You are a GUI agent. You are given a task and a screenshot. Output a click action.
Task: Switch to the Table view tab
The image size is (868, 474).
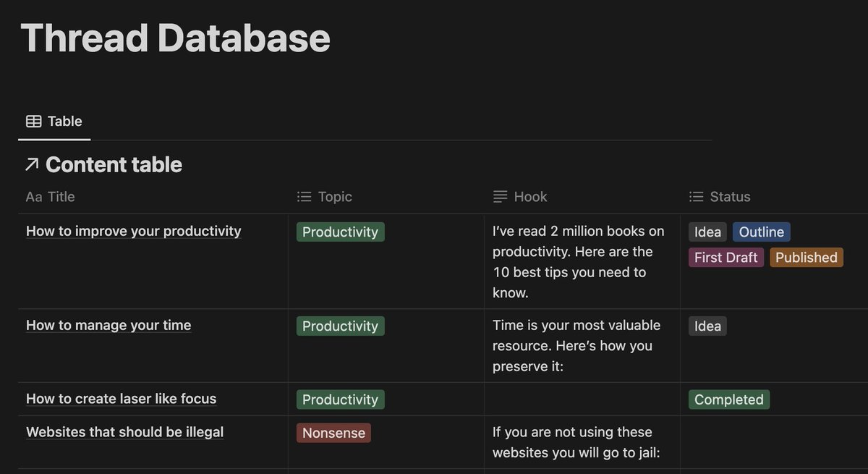(x=54, y=122)
